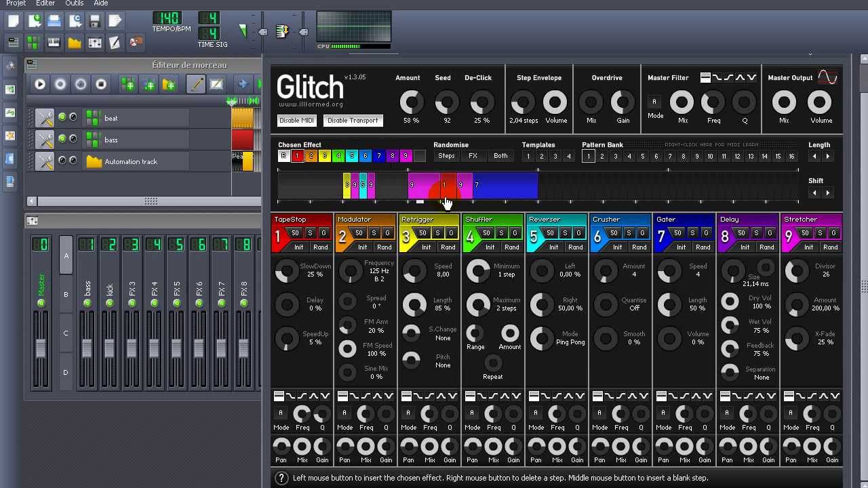Click Disable MIDI button
The height and width of the screenshot is (488, 868).
[x=296, y=121]
